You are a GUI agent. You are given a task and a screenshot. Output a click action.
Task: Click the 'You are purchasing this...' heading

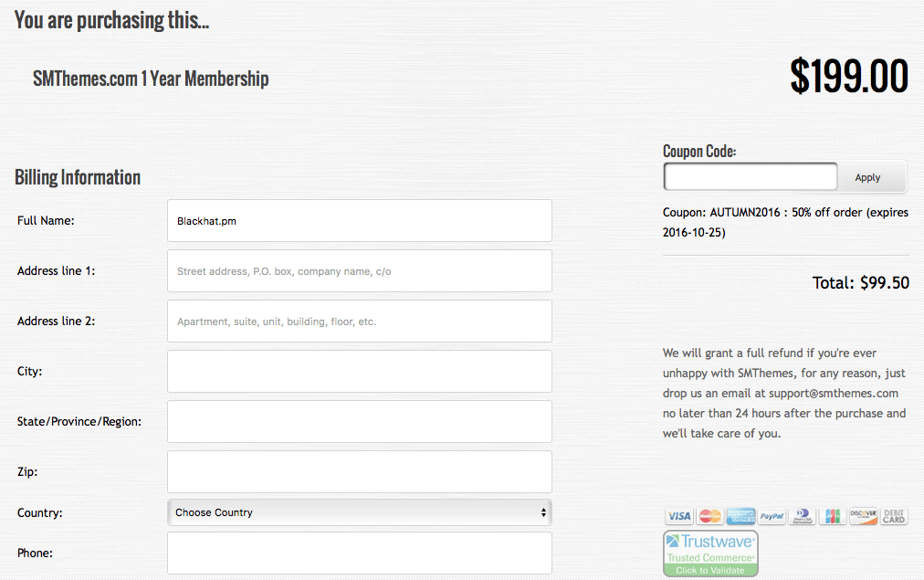(x=112, y=20)
